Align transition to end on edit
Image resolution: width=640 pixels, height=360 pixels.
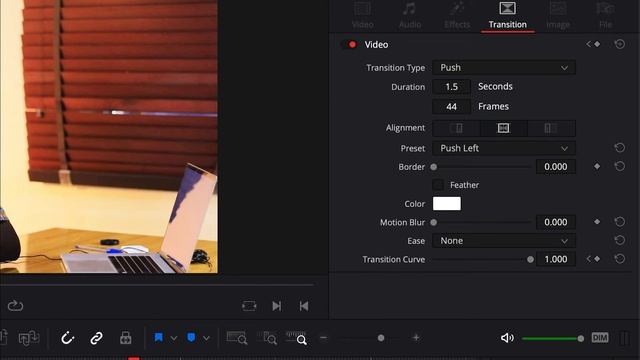pos(456,128)
